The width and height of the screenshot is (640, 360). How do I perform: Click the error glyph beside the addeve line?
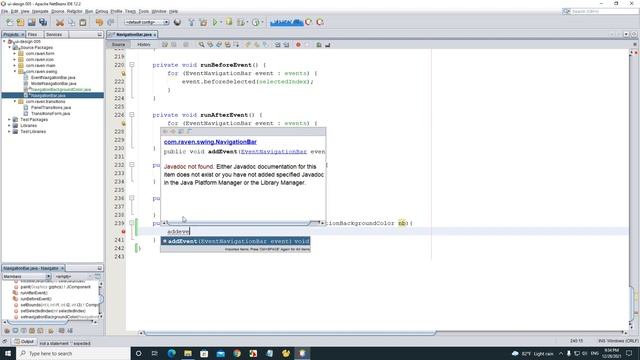tap(123, 231)
